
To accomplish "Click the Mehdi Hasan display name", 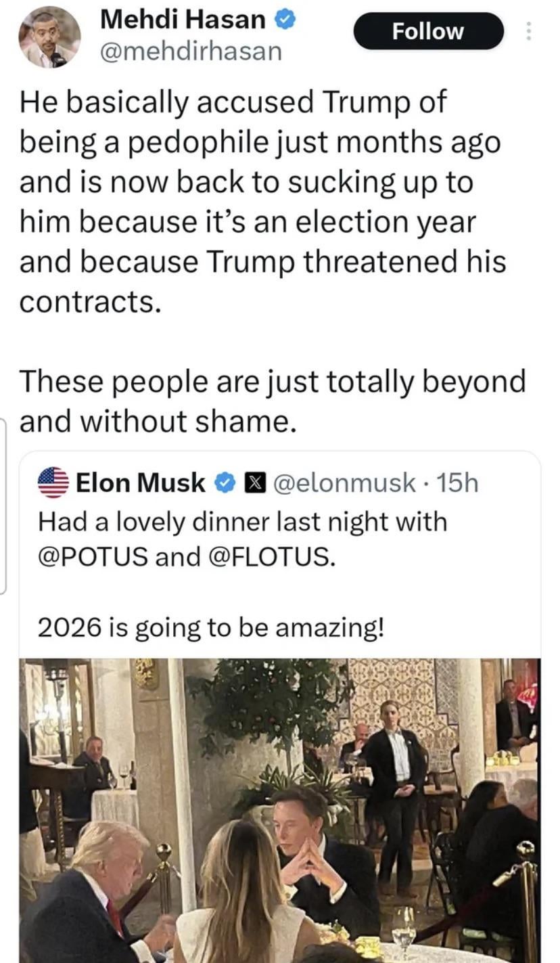I will pyautogui.click(x=183, y=20).
